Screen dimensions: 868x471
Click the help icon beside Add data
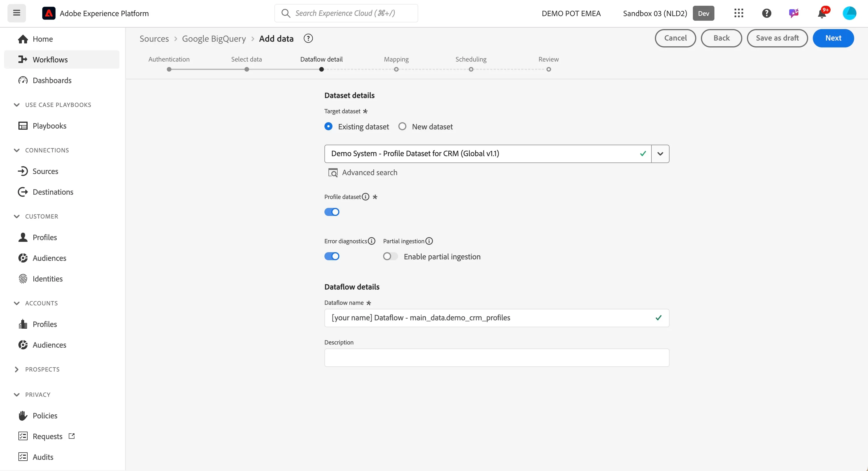pos(308,39)
